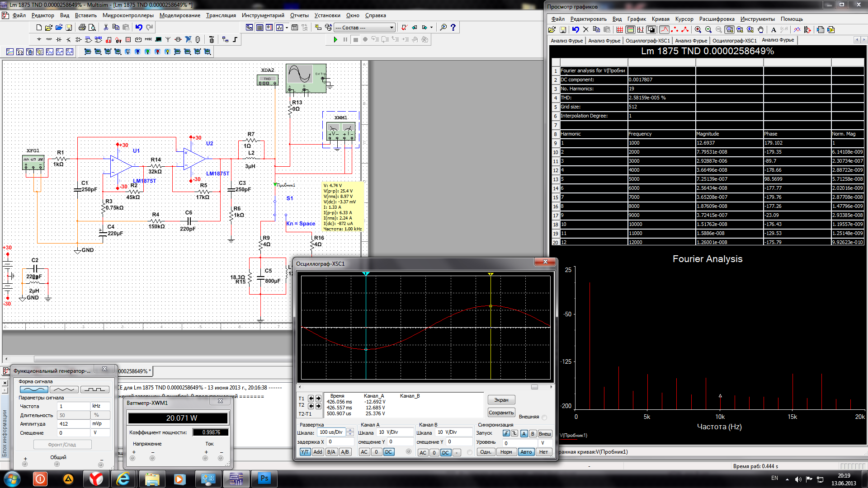Screen dimensions: 868x488
Task: Undo in the Grapher toolbar
Action: 576,30
